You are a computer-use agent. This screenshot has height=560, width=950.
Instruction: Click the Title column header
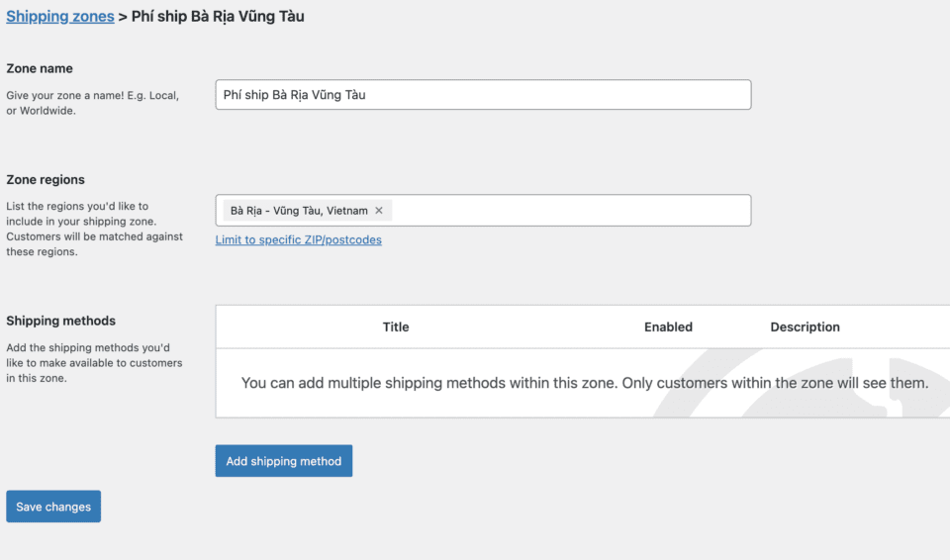(x=396, y=327)
